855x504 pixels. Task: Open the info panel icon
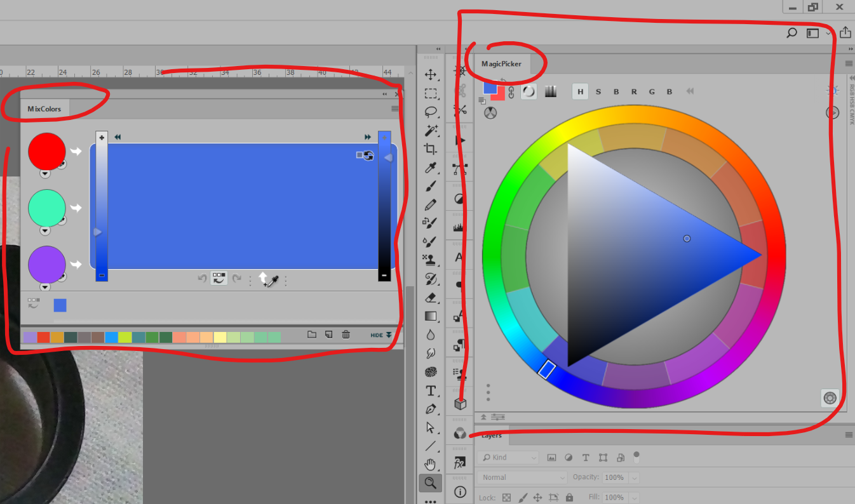461,492
